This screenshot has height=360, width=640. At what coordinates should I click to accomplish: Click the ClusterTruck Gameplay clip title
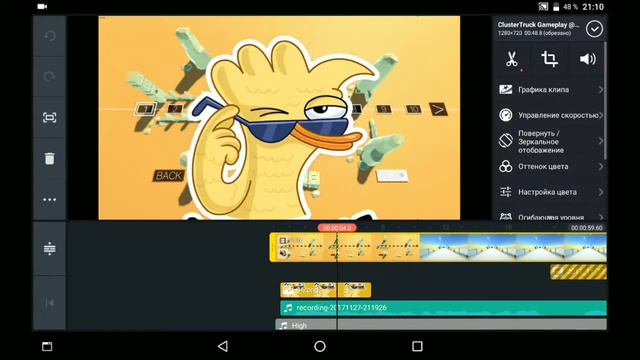pos(538,24)
